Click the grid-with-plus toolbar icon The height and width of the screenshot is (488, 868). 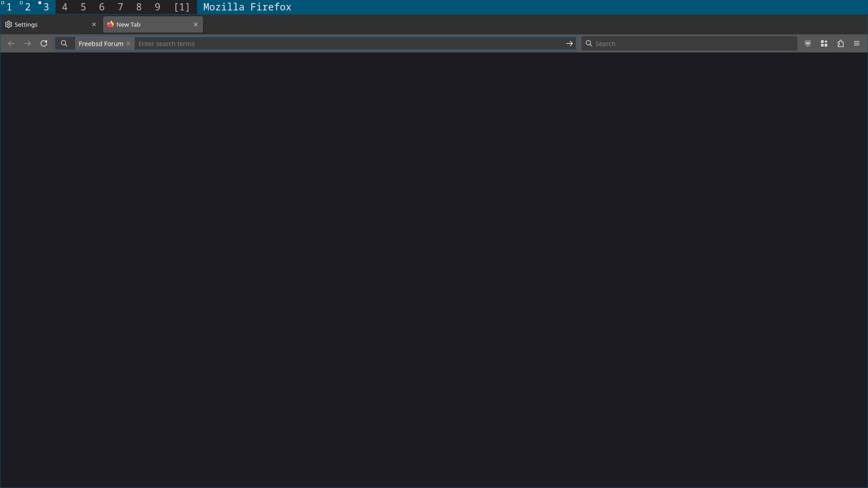coord(824,43)
